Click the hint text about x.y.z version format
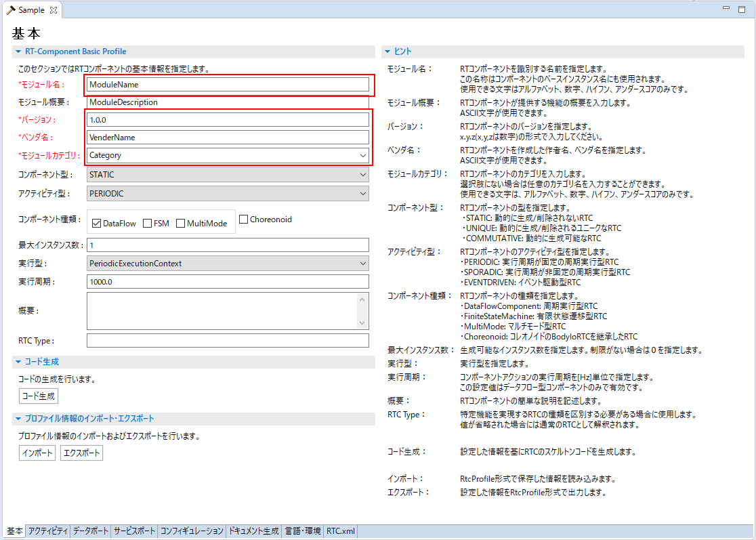The image size is (756, 540). tap(531, 137)
